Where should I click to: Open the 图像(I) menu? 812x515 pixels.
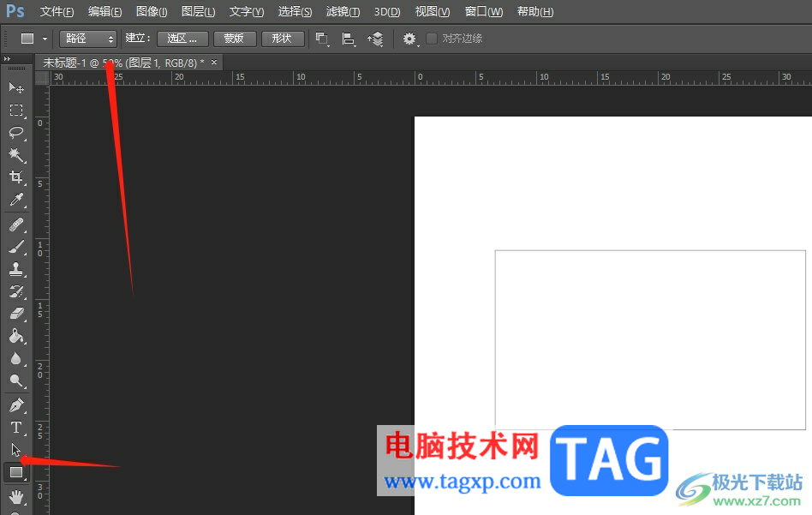tap(152, 11)
